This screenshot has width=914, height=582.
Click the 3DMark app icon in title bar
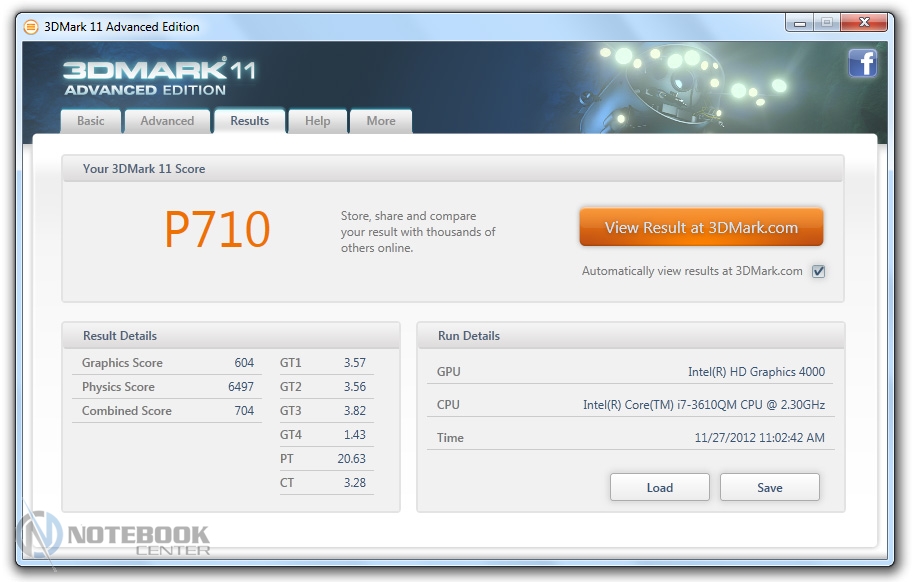coord(31,26)
